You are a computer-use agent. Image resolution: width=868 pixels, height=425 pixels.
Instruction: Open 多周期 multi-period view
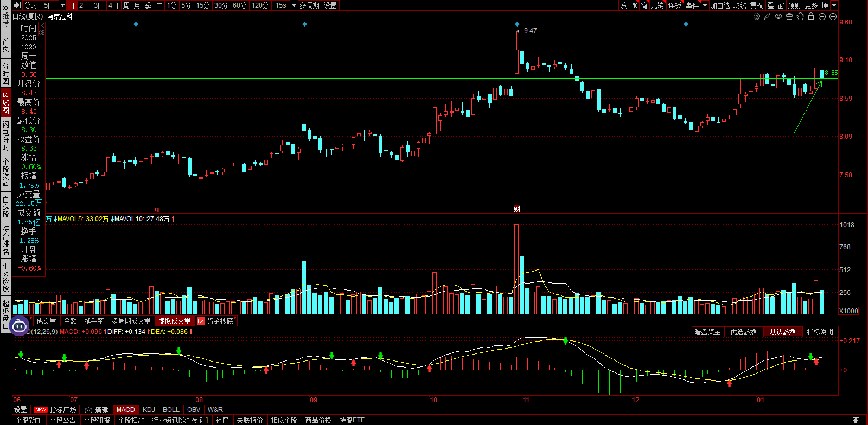coord(309,5)
